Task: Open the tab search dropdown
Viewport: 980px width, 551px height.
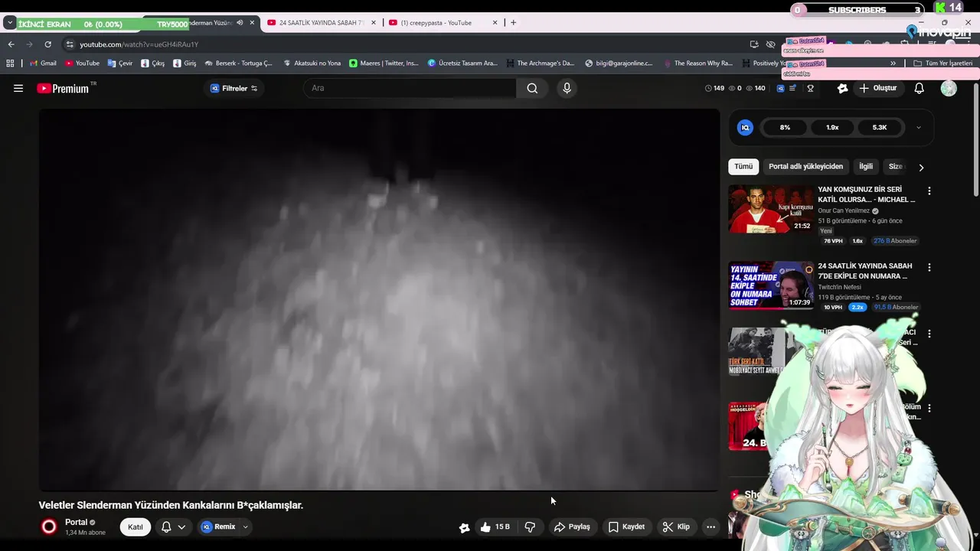Action: click(x=10, y=23)
